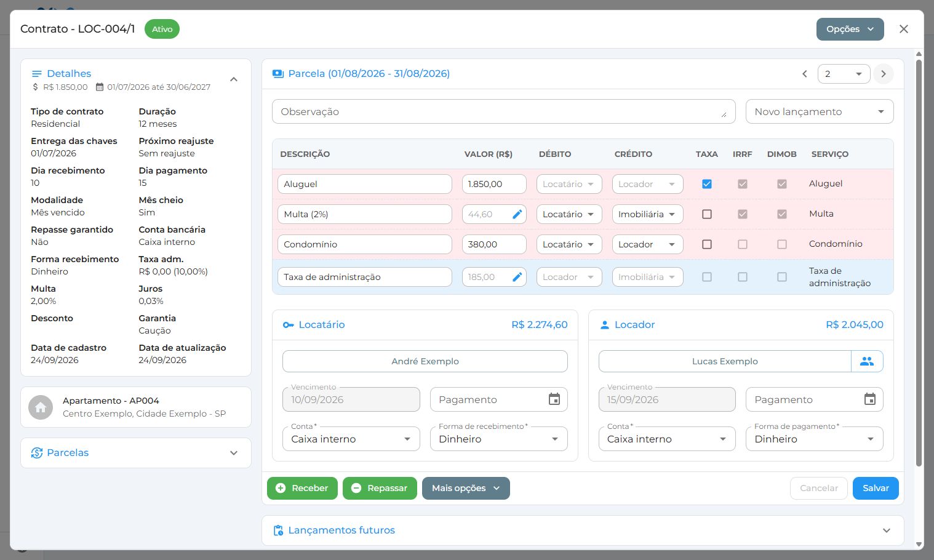Open the Opções menu
The image size is (934, 560).
850,29
